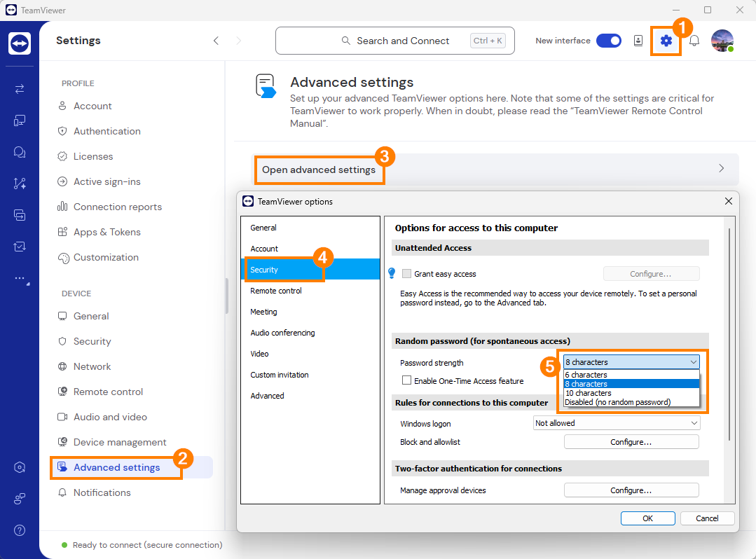
Task: Go forward with the right chevron arrow
Action: click(239, 41)
